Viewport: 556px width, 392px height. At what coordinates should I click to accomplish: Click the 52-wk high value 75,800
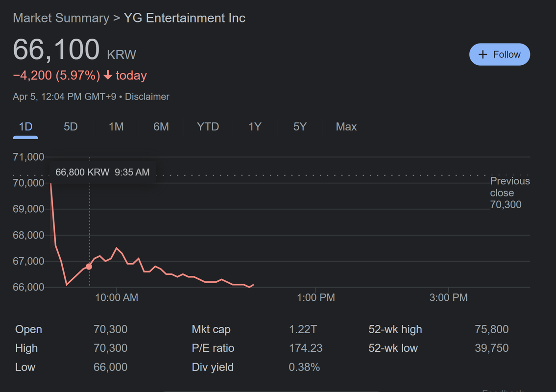(491, 329)
